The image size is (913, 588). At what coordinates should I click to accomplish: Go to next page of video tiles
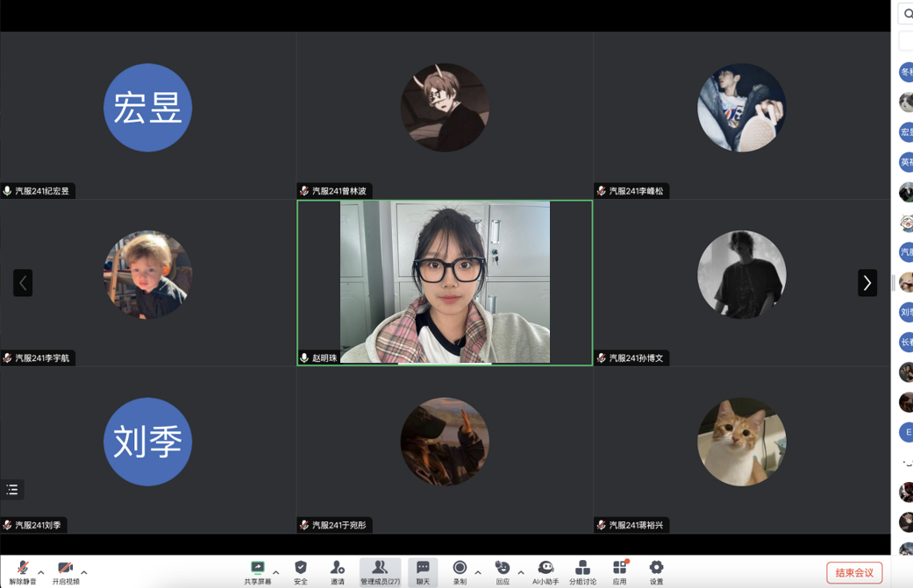pos(867,282)
